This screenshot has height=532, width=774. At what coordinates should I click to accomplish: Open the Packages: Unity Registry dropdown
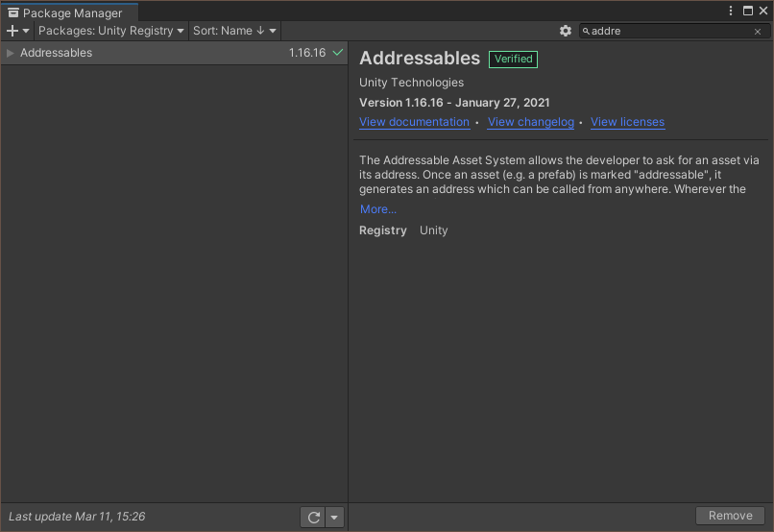[111, 31]
